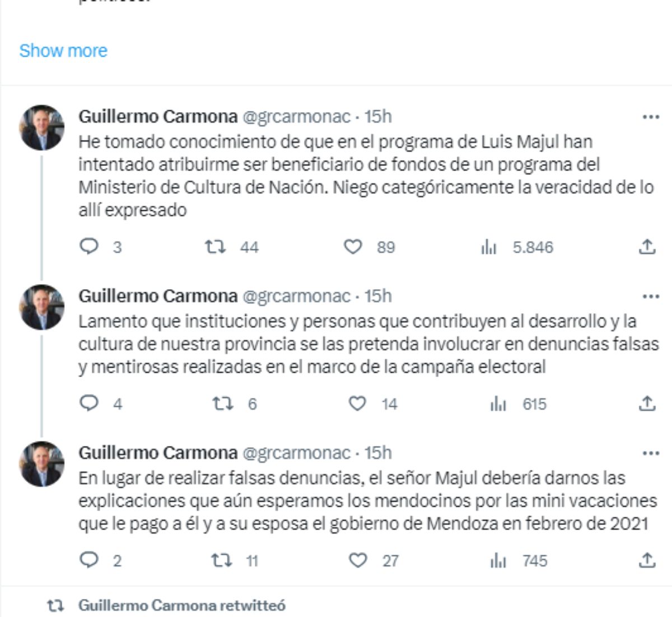Open more options on the second tweet
Screen dimensions: 672x617
coord(650,296)
